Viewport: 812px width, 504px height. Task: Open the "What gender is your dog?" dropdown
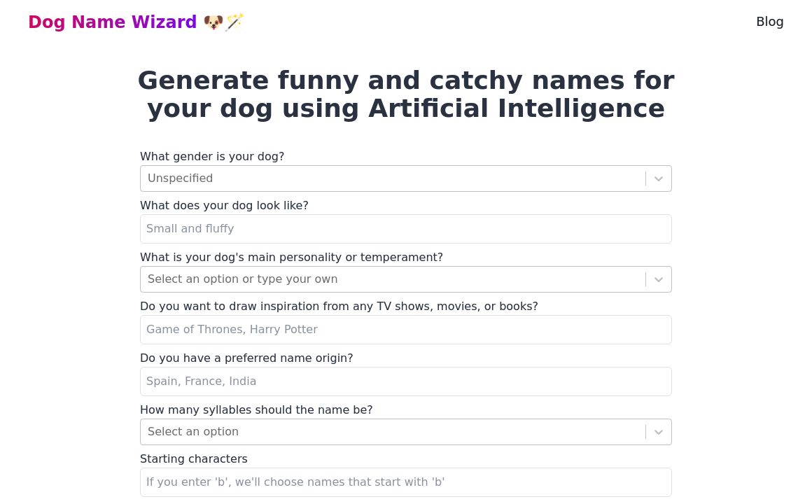[x=392, y=178]
